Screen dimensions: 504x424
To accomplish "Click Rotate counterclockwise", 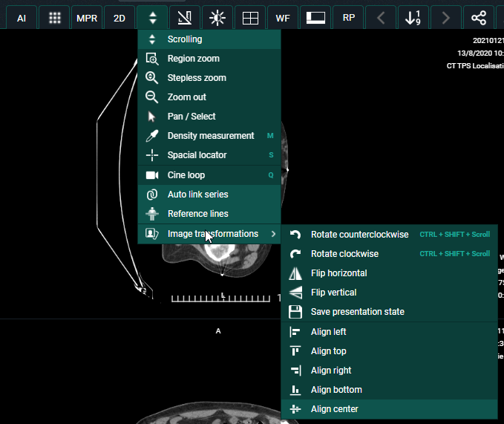I will [x=389, y=235].
